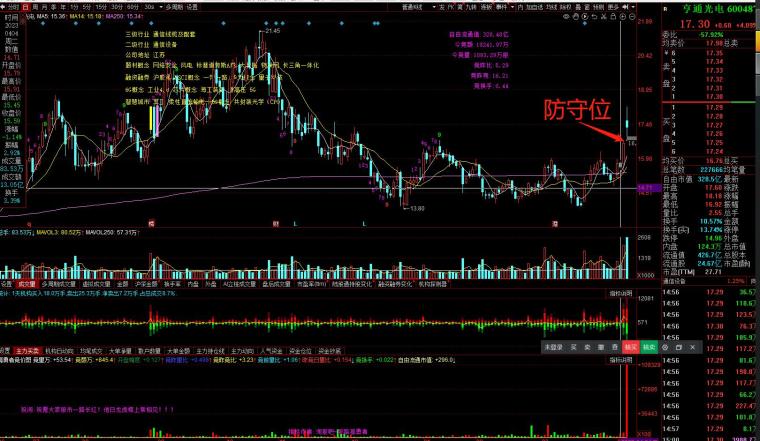
Task: Select the 机构日动向 tab
Action: [59, 350]
